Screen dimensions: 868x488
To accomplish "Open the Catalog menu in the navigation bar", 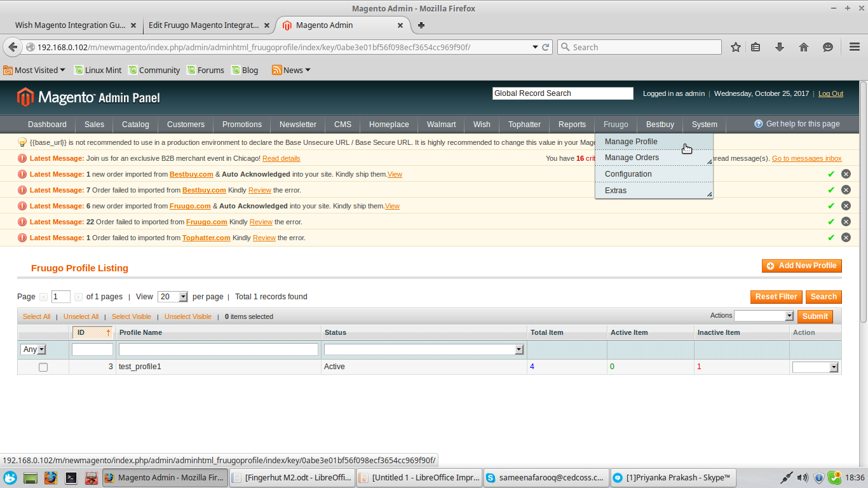I will [x=135, y=125].
